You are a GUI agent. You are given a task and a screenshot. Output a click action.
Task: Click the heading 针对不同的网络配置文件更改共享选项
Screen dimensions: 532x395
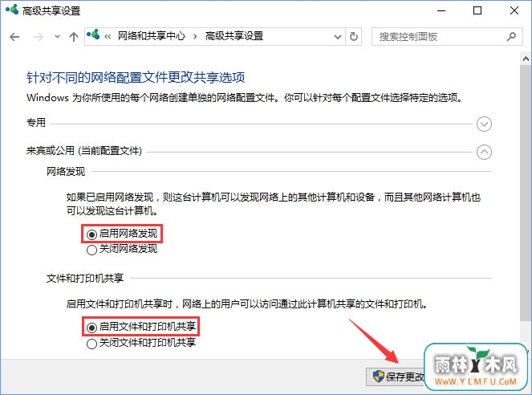click(136, 78)
